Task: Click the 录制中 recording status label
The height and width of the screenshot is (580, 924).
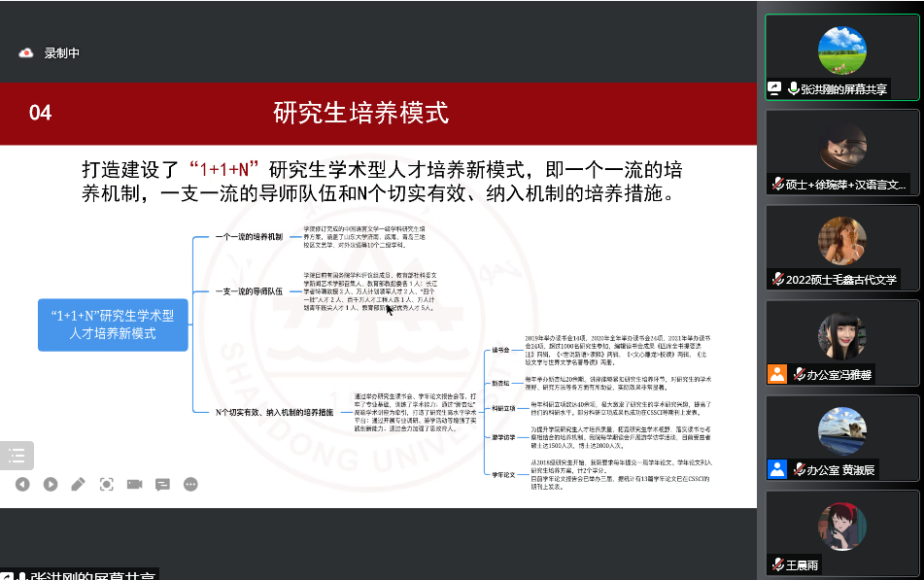Action: pyautogui.click(x=62, y=53)
